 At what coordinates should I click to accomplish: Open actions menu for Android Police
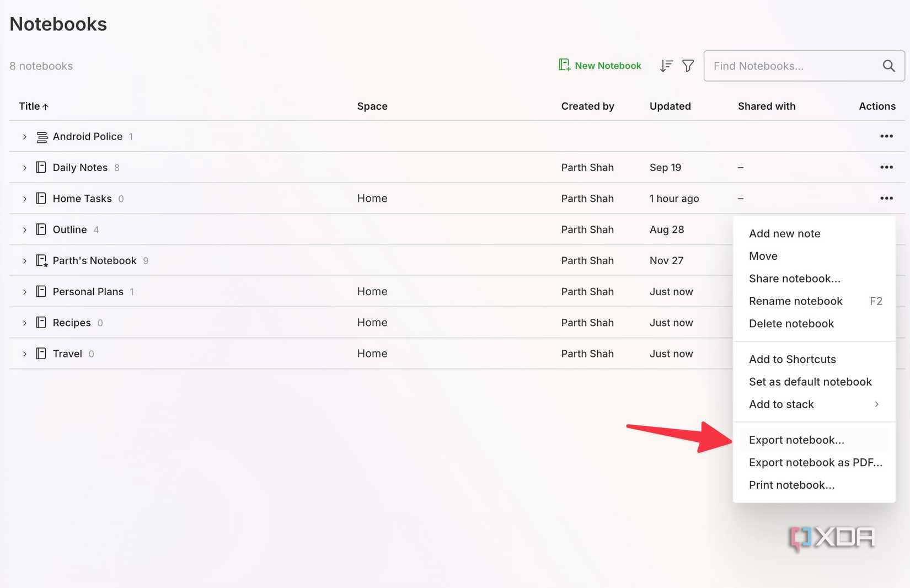click(x=886, y=136)
